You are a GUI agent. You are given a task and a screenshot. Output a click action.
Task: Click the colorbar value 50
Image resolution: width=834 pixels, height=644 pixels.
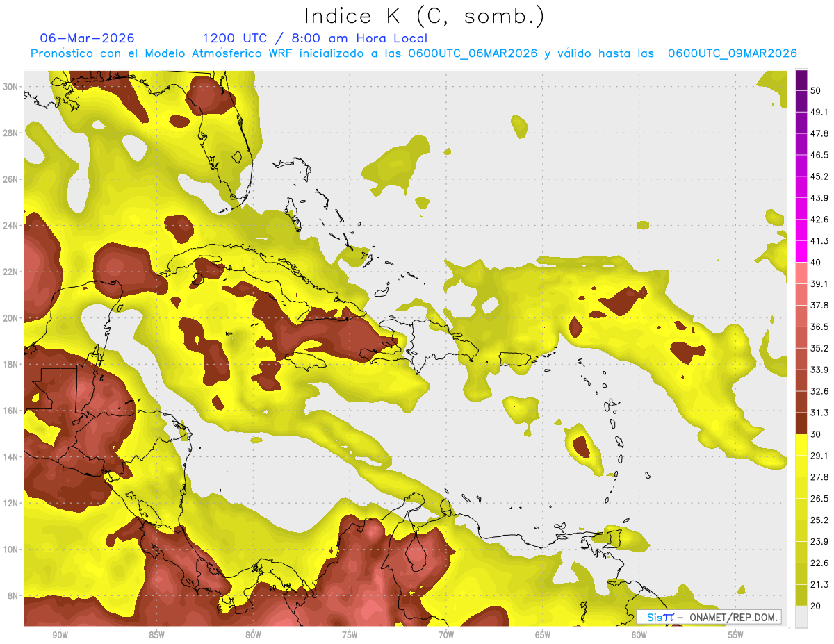[x=816, y=90]
